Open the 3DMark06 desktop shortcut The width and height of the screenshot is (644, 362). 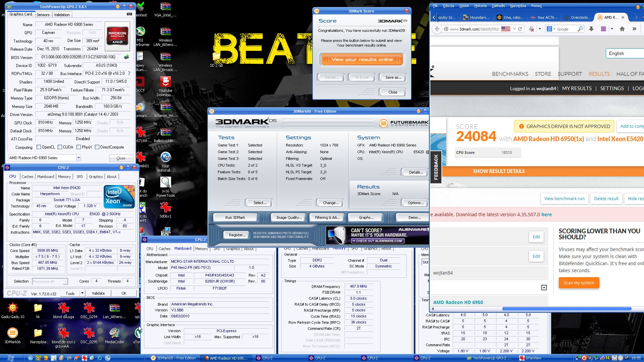pos(12,336)
